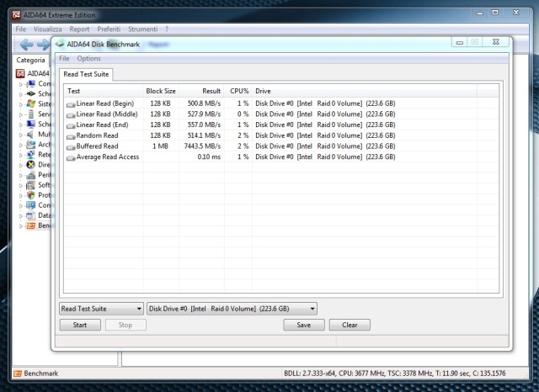
Task: Click the Disk Benchmark window title icon
Action: (60, 45)
